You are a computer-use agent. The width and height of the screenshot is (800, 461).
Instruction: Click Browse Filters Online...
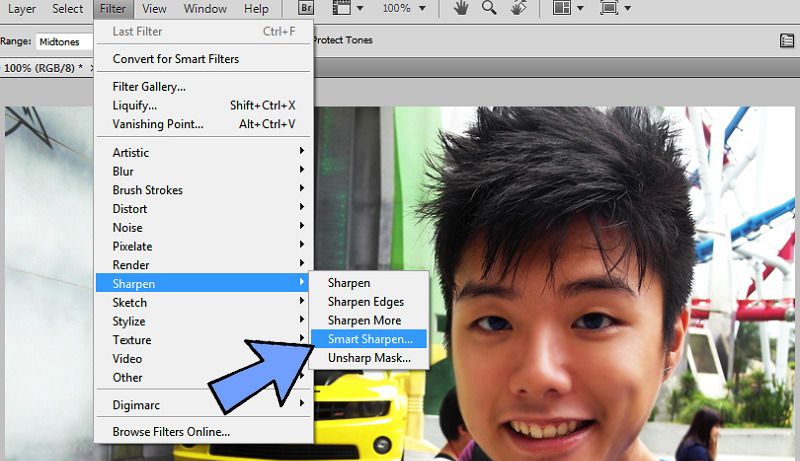click(x=171, y=432)
